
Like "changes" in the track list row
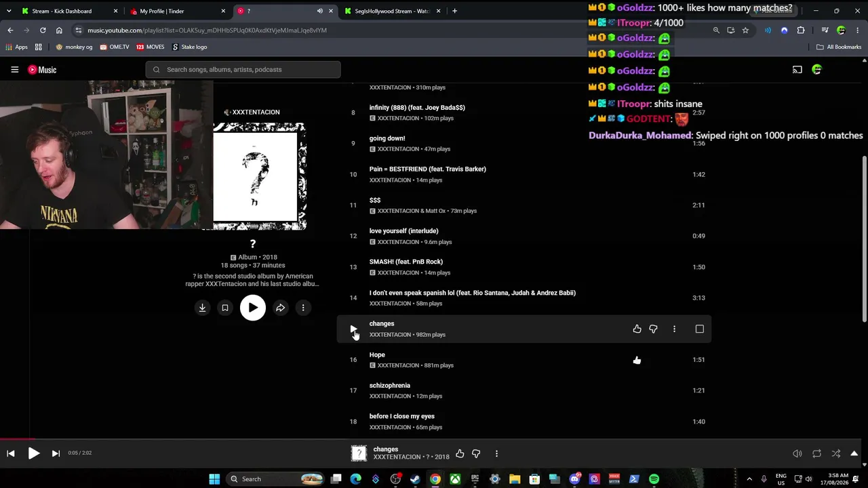click(637, 329)
